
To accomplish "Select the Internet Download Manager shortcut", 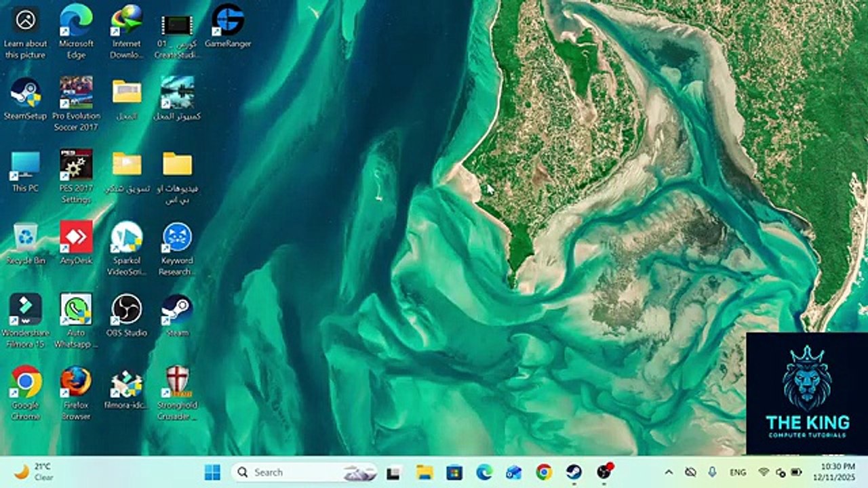I will tap(127, 32).
